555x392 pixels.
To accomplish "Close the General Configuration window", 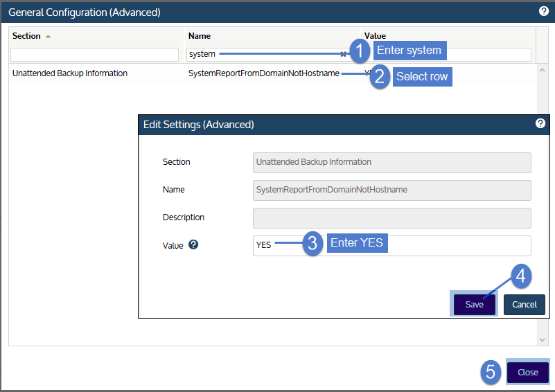I will point(528,372).
